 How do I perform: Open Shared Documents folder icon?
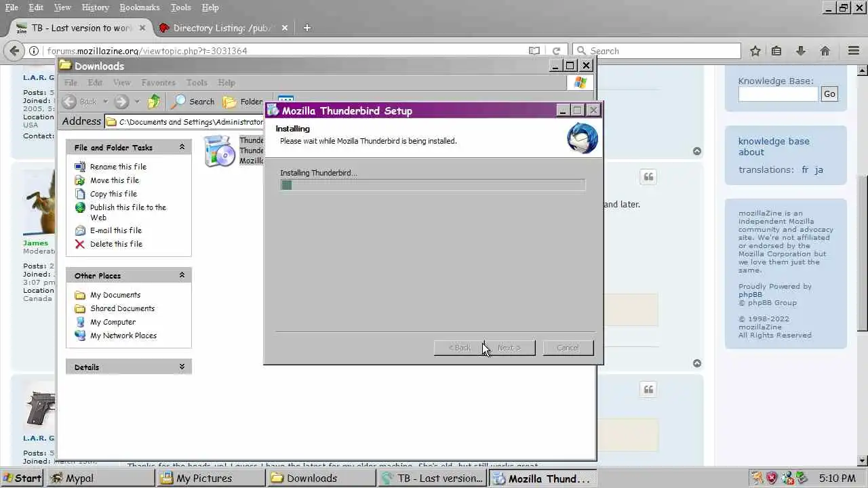click(80, 308)
